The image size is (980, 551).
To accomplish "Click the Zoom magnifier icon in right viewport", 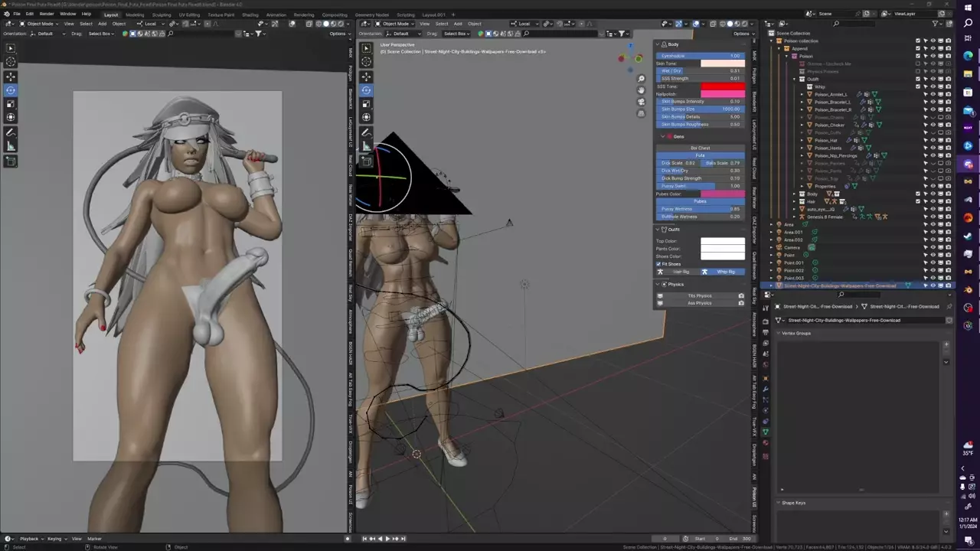I will click(x=641, y=79).
